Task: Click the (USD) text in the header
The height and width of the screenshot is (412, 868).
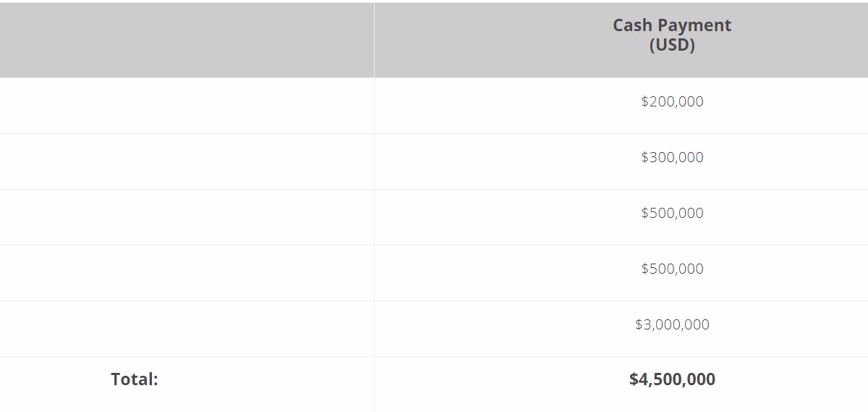Action: [672, 46]
